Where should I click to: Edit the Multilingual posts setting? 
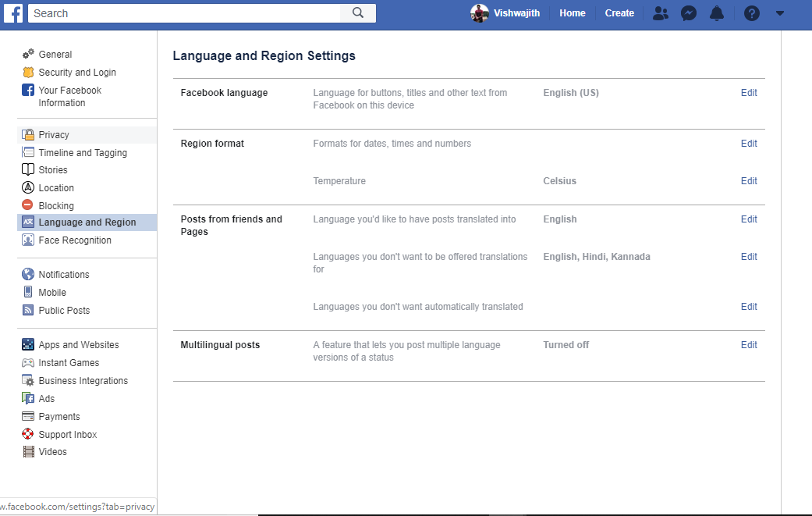tap(749, 345)
